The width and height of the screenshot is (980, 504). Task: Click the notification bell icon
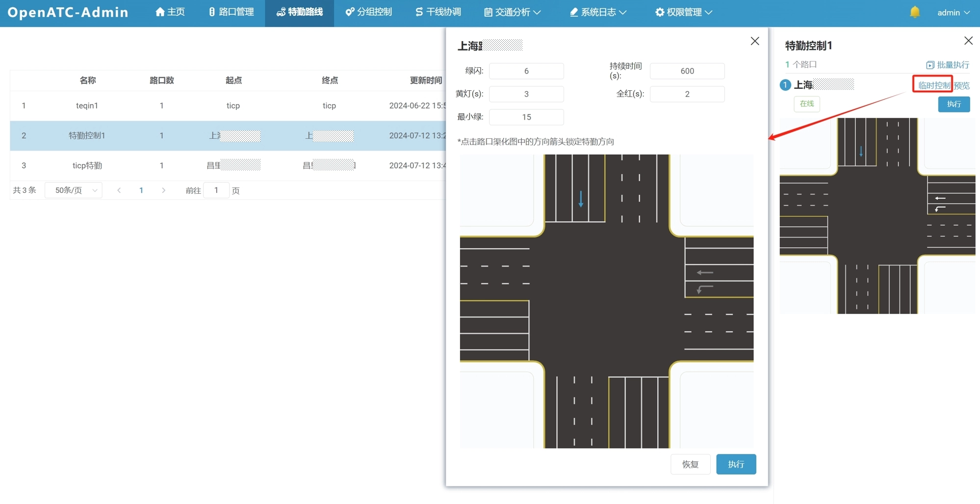914,12
